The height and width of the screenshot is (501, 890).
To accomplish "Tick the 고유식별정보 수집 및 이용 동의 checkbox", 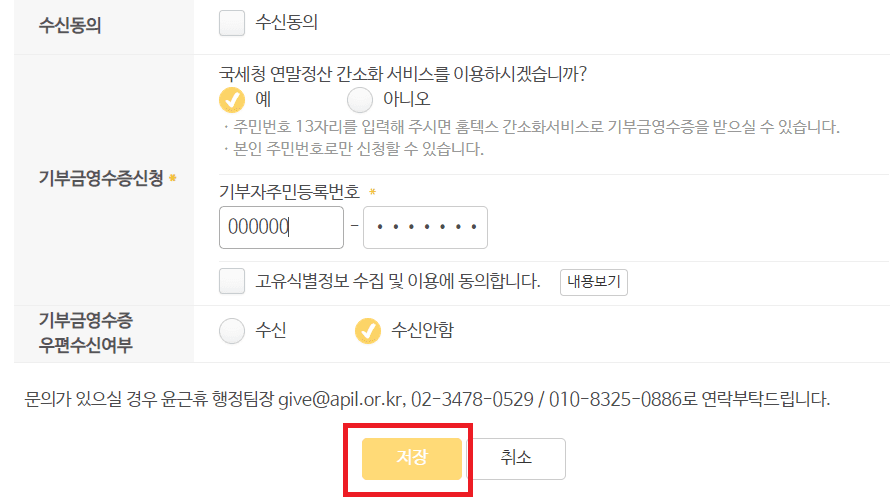I will (232, 281).
